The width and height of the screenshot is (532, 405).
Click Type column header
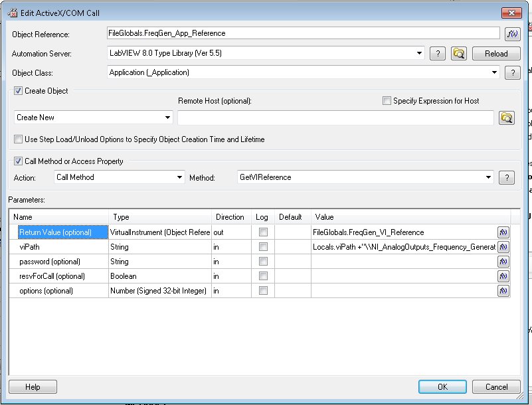point(160,217)
